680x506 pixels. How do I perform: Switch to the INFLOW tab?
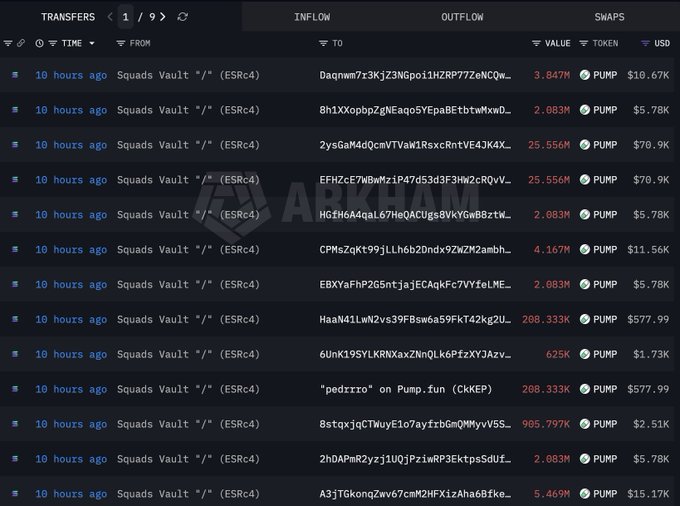click(x=312, y=17)
